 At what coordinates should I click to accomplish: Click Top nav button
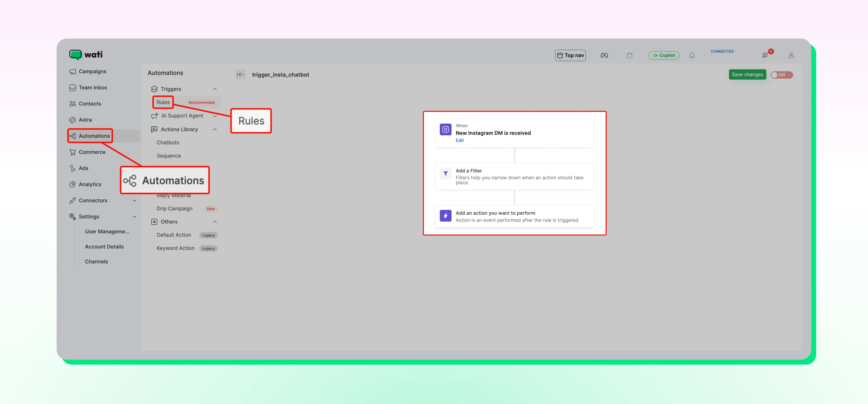pyautogui.click(x=570, y=55)
